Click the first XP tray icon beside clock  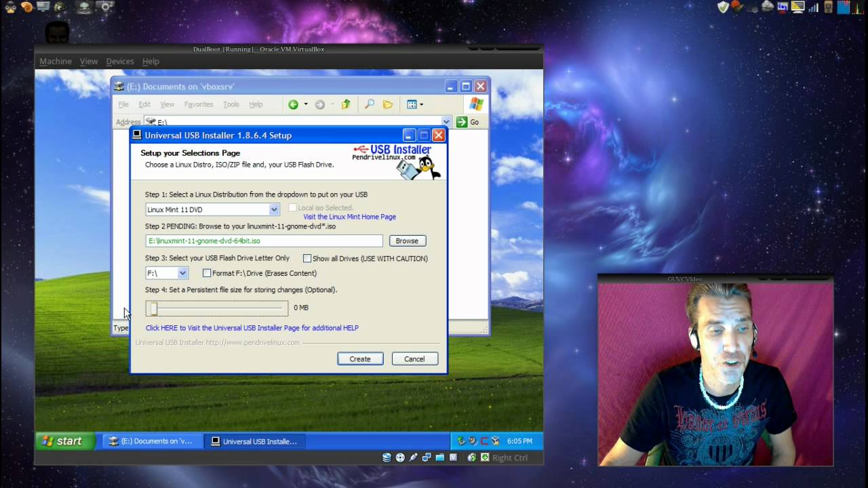pyautogui.click(x=462, y=441)
